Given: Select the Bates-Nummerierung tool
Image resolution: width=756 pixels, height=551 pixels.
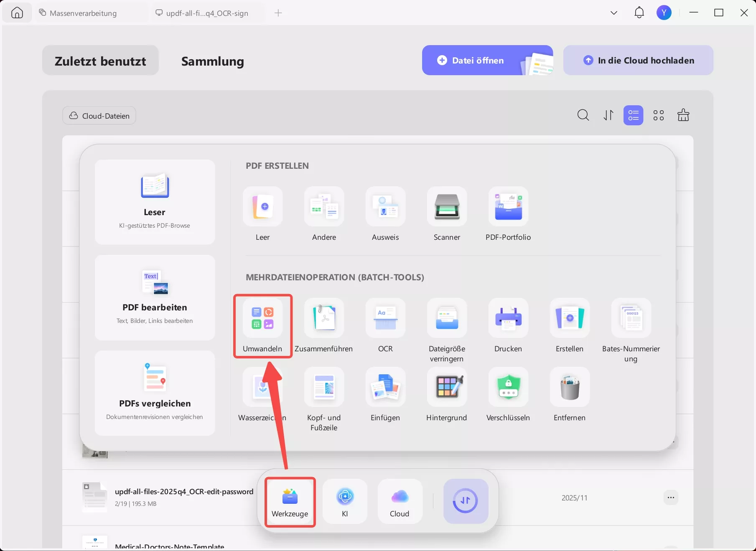Looking at the screenshot, I should 631,326.
